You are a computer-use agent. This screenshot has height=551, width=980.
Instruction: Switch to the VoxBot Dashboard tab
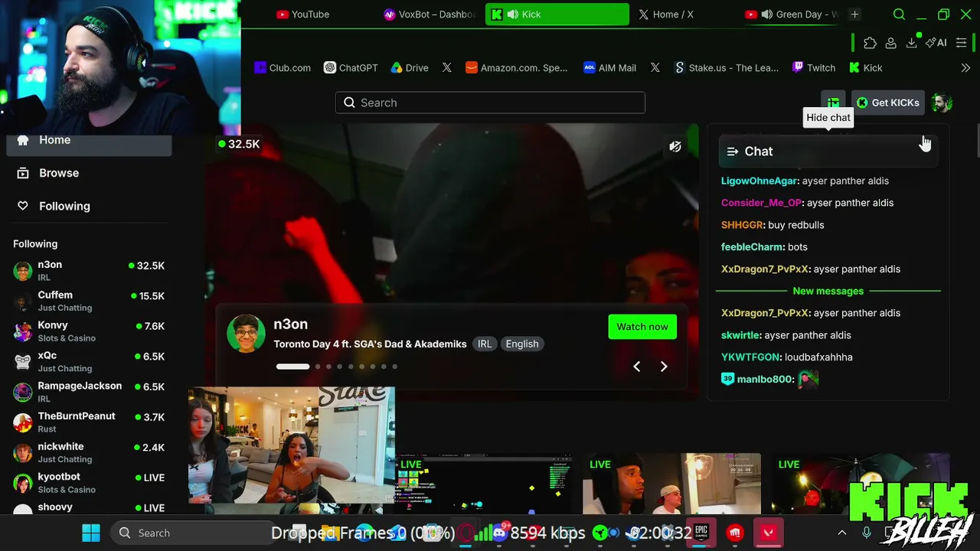tap(430, 15)
